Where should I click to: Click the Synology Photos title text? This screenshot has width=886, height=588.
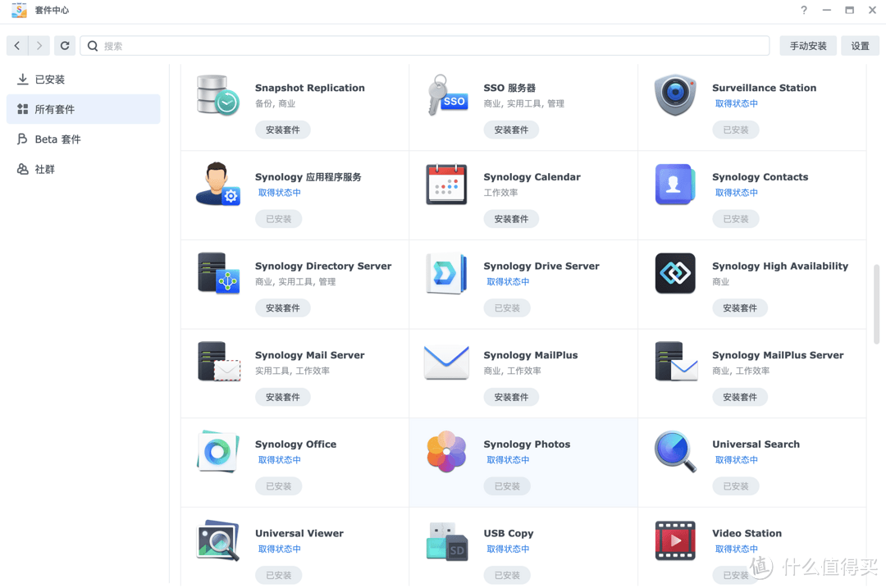click(x=527, y=444)
